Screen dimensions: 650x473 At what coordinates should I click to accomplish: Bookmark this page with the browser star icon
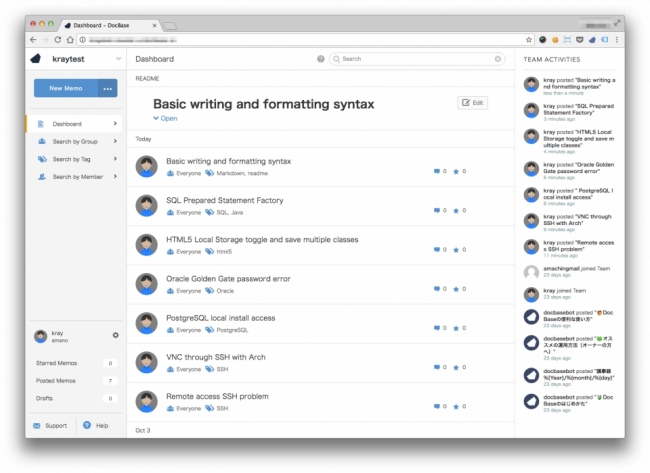pyautogui.click(x=529, y=39)
